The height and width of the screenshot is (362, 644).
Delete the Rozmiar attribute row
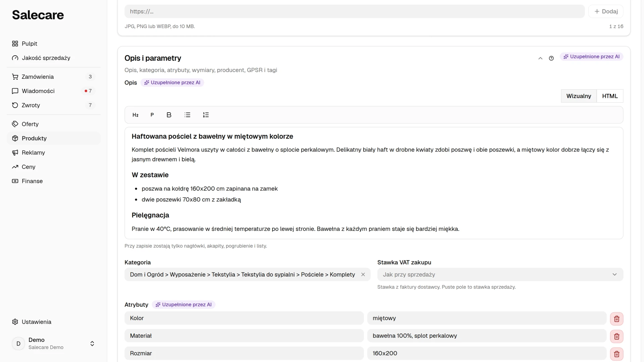[x=616, y=354]
